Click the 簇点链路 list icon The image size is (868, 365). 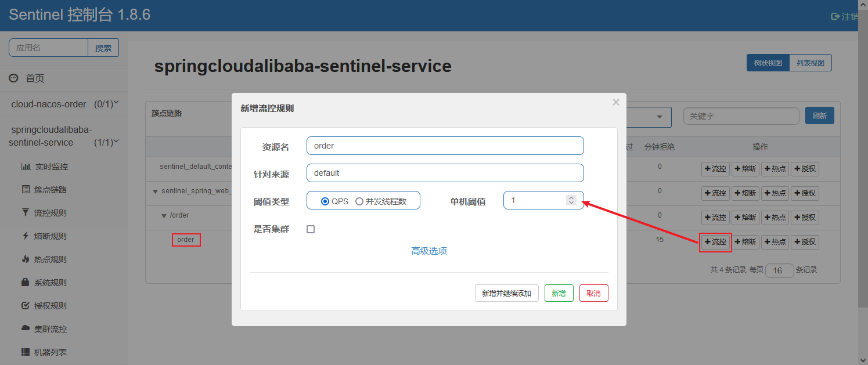26,190
